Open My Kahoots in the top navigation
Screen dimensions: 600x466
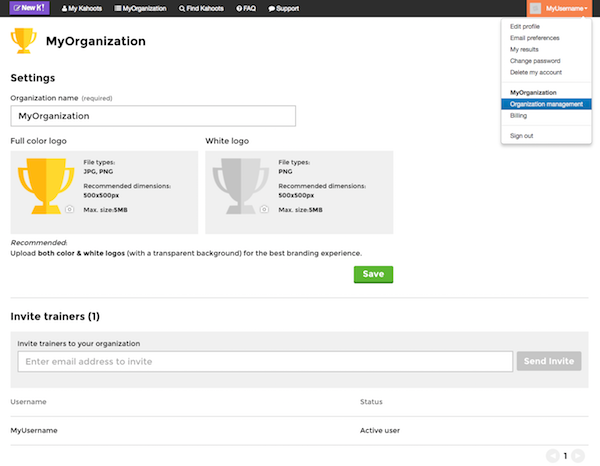coord(82,8)
